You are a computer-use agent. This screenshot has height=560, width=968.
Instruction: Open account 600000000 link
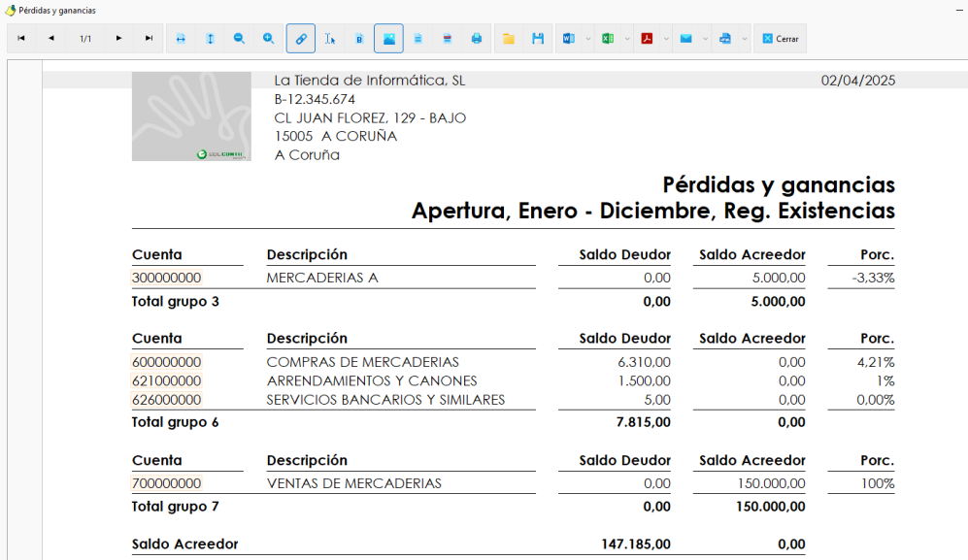point(167,362)
